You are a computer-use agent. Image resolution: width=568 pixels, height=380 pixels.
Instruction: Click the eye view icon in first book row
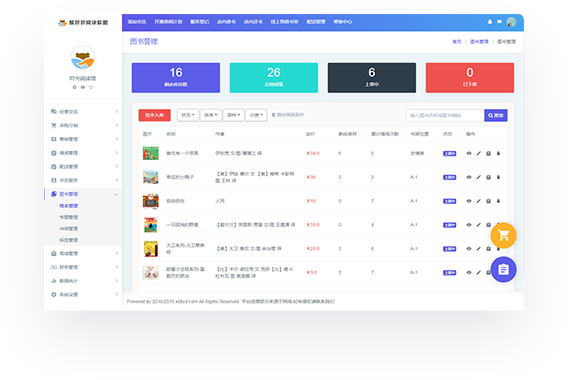coord(469,153)
